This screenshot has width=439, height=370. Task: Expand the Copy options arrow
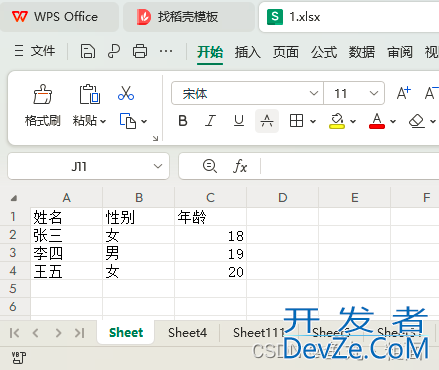click(144, 121)
